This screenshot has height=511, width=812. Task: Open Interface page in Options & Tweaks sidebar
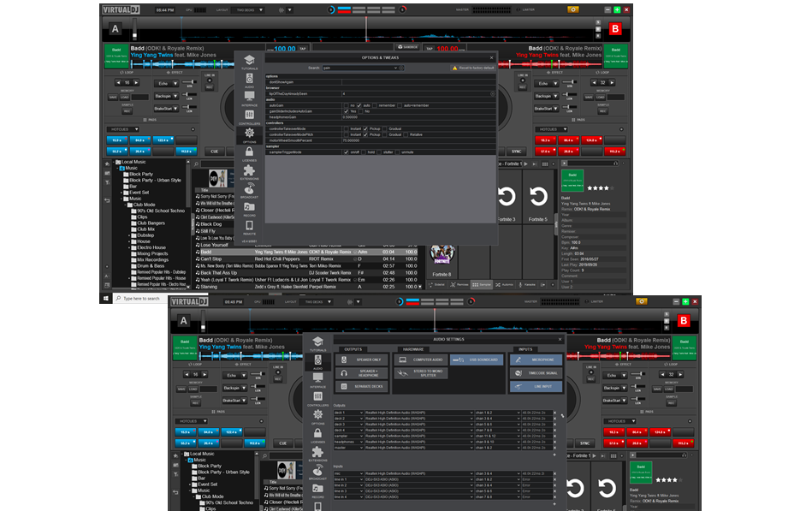(249, 98)
